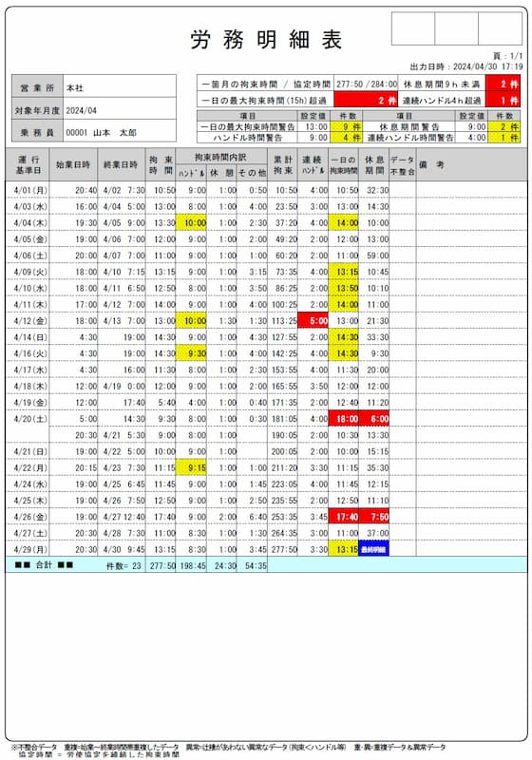Click 5:40 restraint time in 4/19(金) row

166,403
